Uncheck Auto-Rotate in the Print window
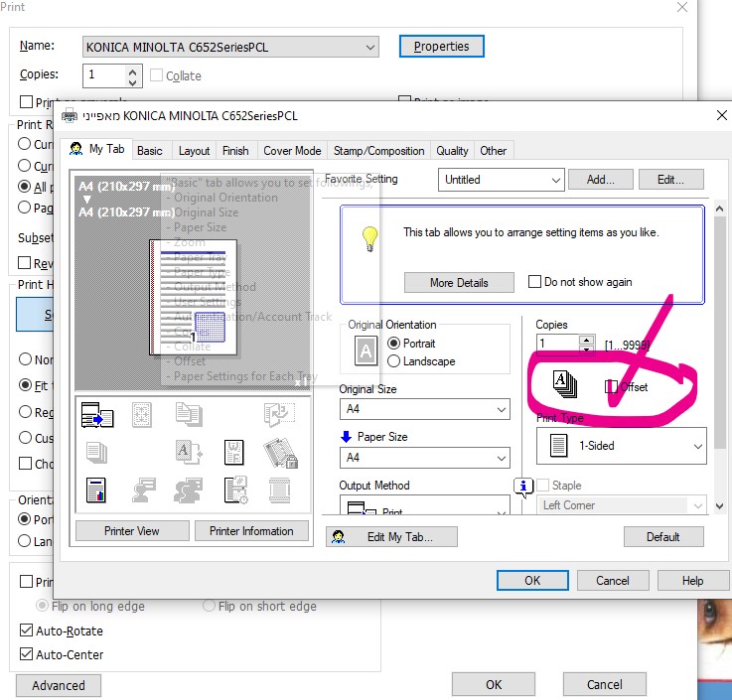Viewport: 732px width, 700px height. pyautogui.click(x=26, y=630)
